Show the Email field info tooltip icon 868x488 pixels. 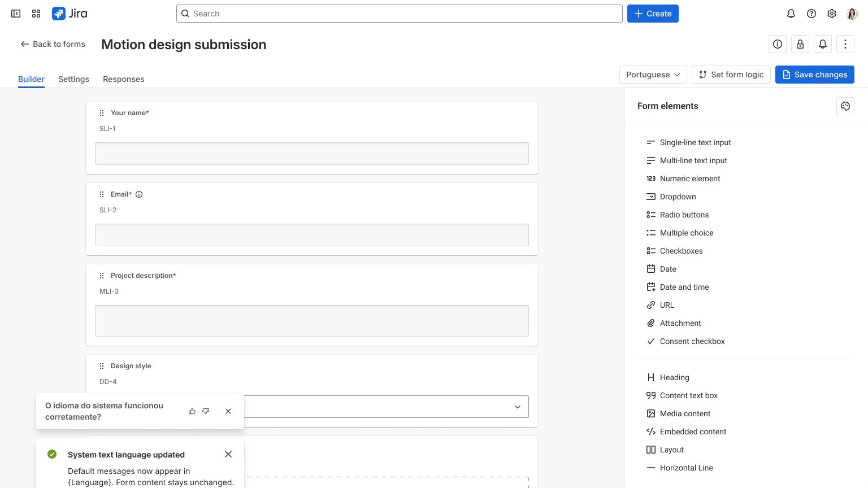point(139,194)
